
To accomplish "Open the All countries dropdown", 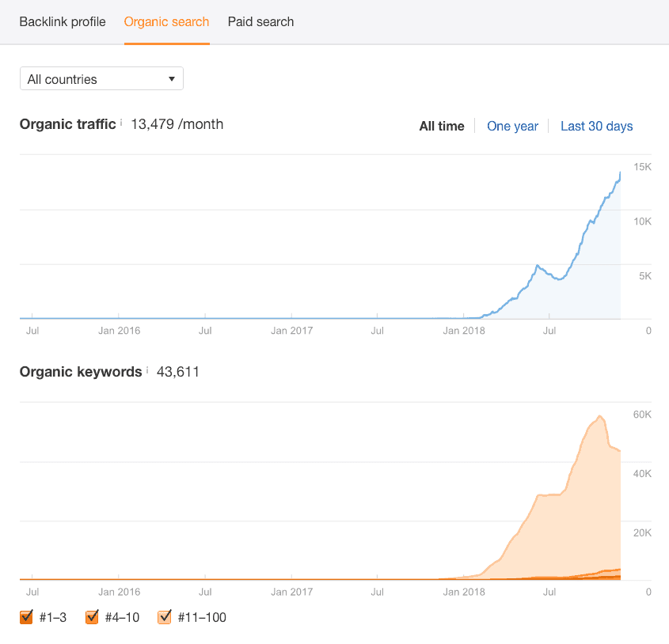I will click(x=101, y=79).
